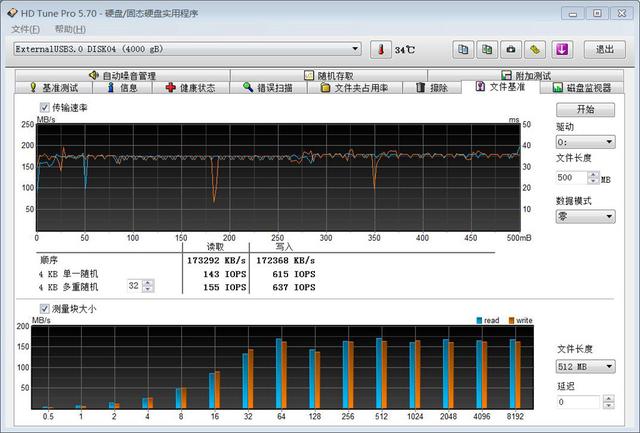
Task: Decrease the queue depth 32 stepper
Action: pos(148,289)
